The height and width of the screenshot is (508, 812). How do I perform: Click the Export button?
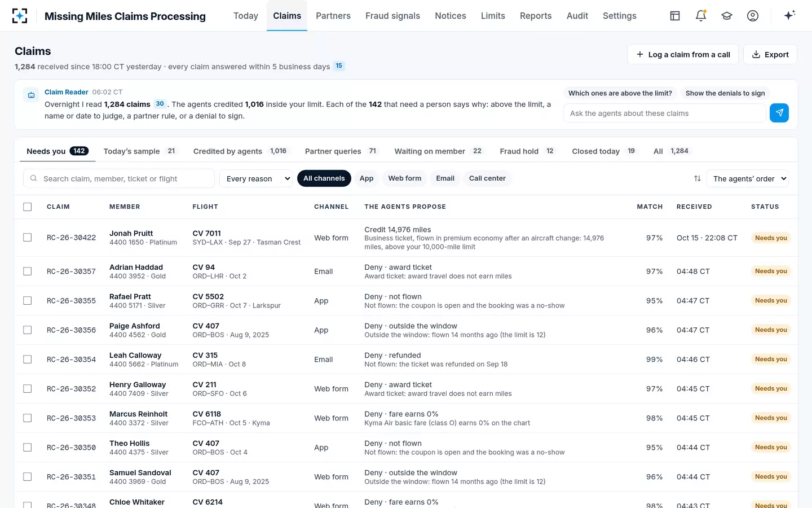point(770,54)
